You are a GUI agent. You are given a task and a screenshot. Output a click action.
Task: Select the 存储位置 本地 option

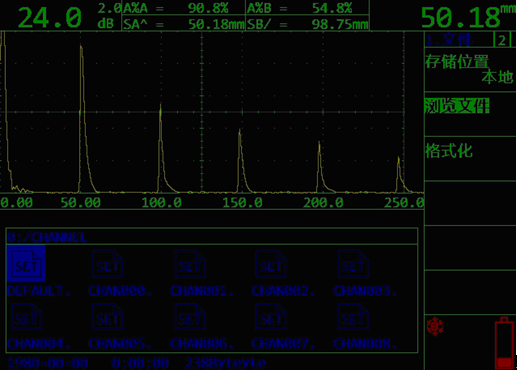point(470,70)
